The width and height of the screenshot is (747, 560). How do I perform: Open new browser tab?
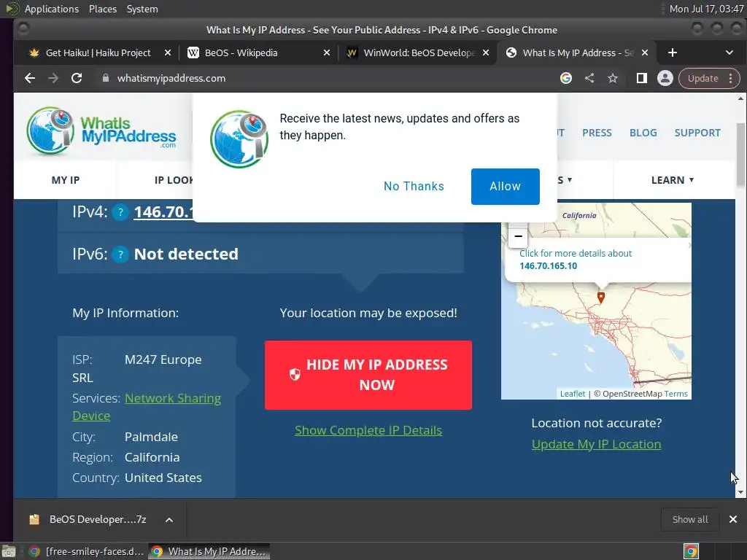[x=672, y=52]
